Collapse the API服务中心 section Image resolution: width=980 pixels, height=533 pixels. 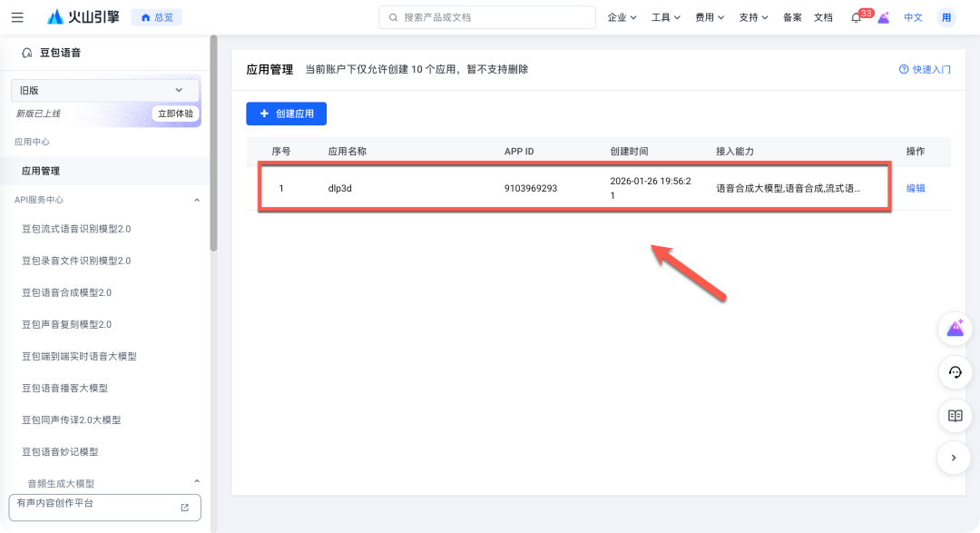tap(197, 200)
